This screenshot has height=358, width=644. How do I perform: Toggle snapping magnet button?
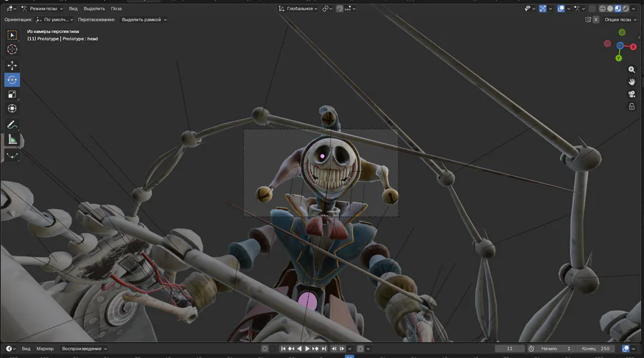[340, 8]
